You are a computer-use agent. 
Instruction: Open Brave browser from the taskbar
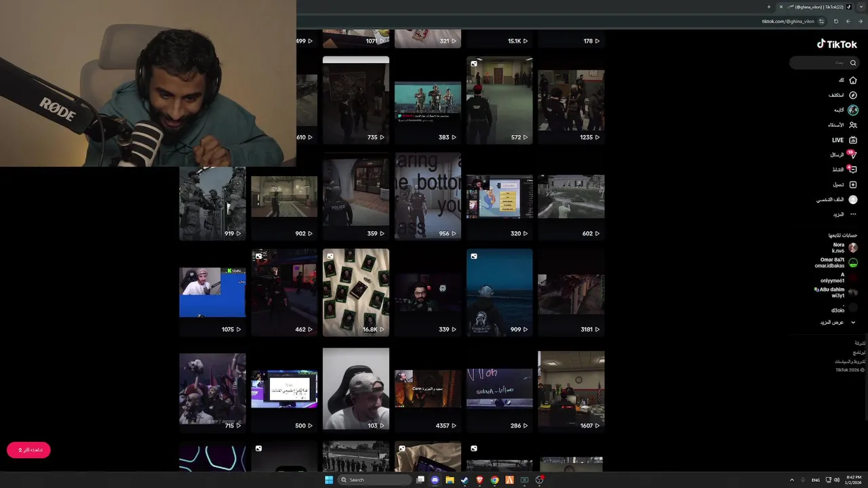click(480, 480)
